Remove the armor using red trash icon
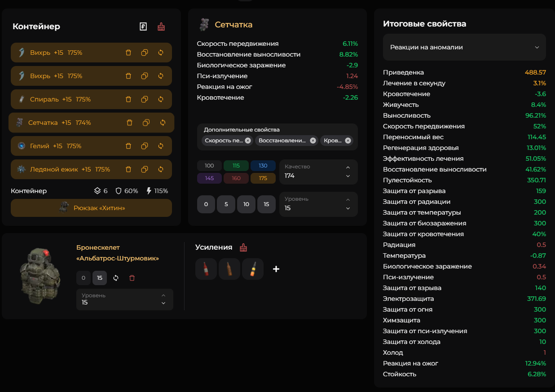The height and width of the screenshot is (392, 555). pyautogui.click(x=132, y=278)
